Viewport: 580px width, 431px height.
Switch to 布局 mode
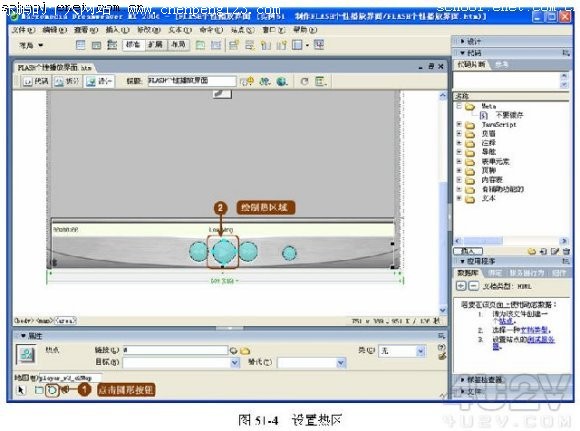[x=178, y=45]
